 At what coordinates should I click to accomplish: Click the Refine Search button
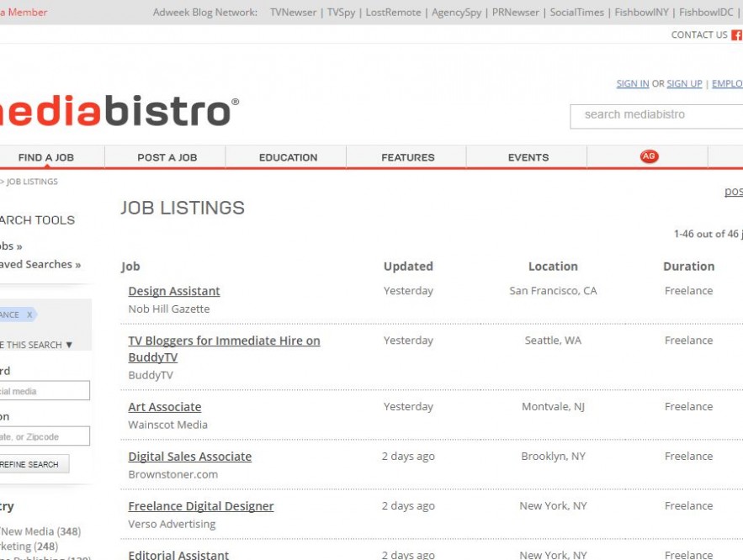34,464
